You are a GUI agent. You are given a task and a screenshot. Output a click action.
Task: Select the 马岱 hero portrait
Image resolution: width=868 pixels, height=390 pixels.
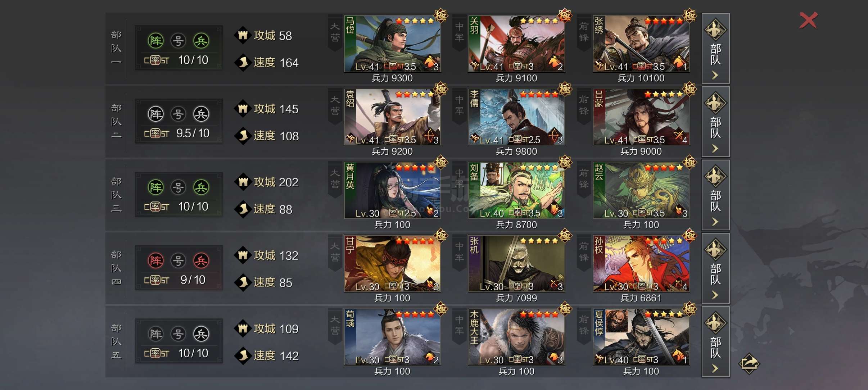tap(392, 44)
